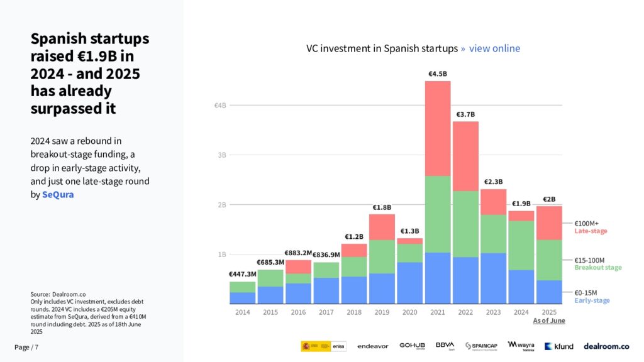644x362 pixels.
Task: Click the 2019 red late-stage bar segment
Action: click(x=382, y=227)
